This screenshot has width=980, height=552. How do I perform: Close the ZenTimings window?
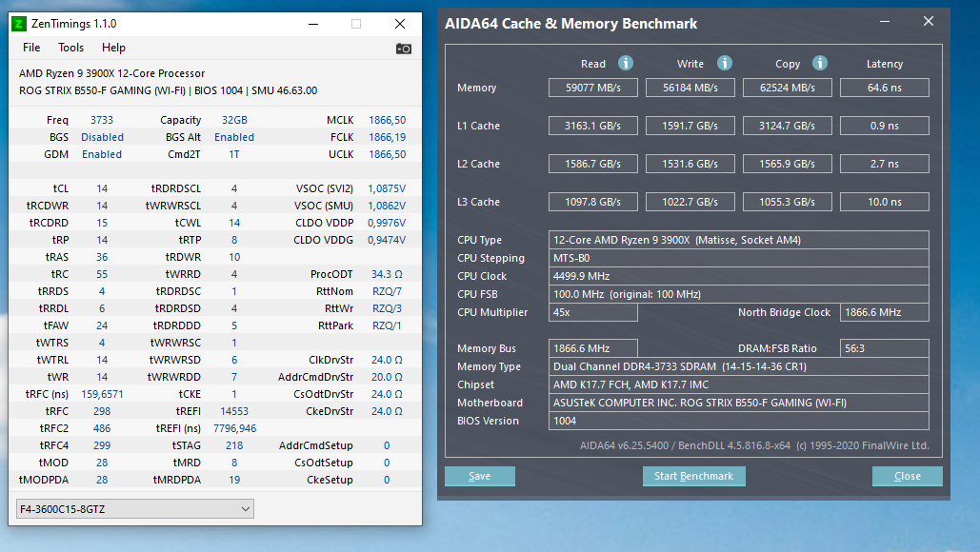pos(400,24)
